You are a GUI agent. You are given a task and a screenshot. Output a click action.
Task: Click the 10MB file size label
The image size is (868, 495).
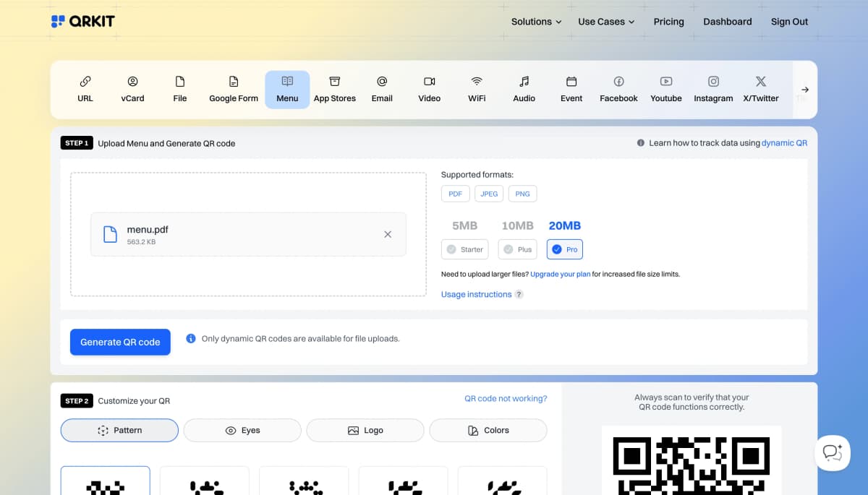(x=517, y=225)
